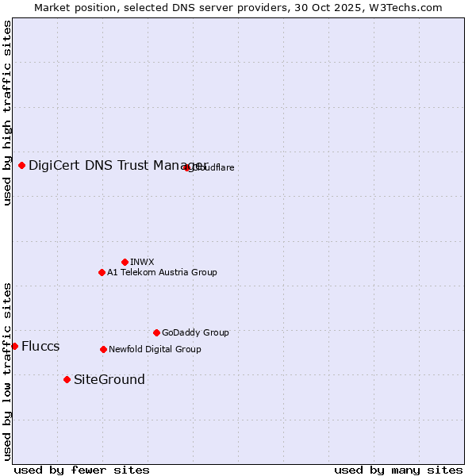Click the GoDaddy Group red data point

(156, 332)
